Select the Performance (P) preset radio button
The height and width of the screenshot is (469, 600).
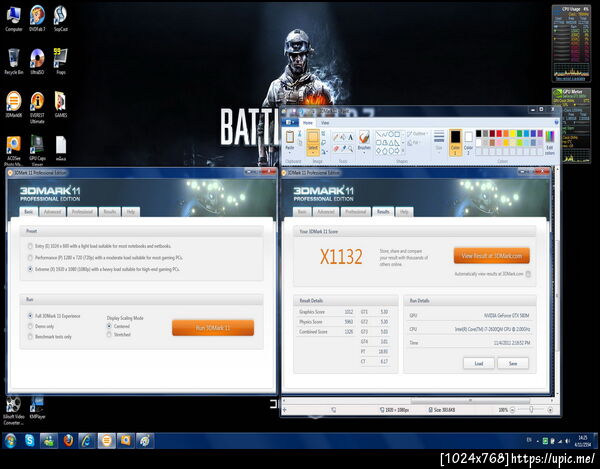point(30,257)
